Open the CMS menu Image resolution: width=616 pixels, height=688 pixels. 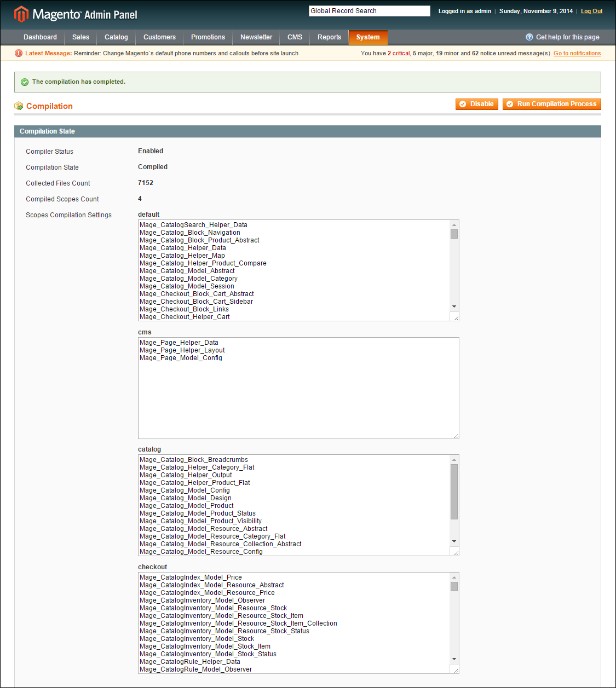[295, 37]
